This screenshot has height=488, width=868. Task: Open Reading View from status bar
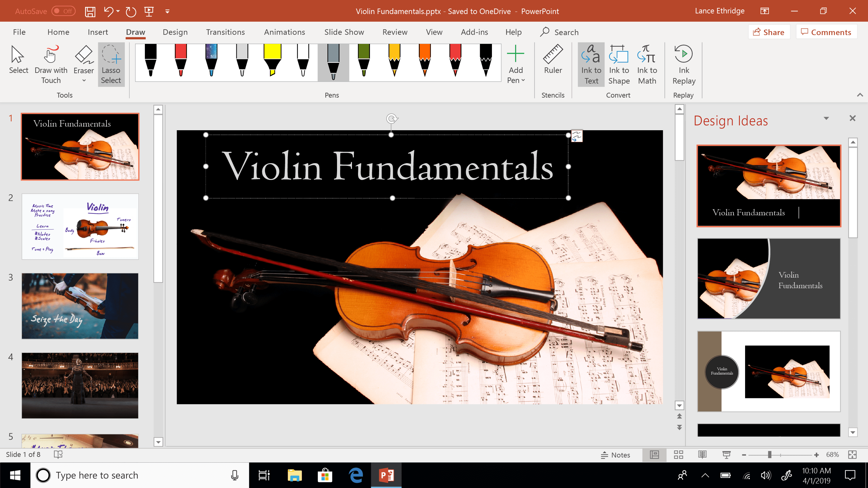pyautogui.click(x=702, y=455)
